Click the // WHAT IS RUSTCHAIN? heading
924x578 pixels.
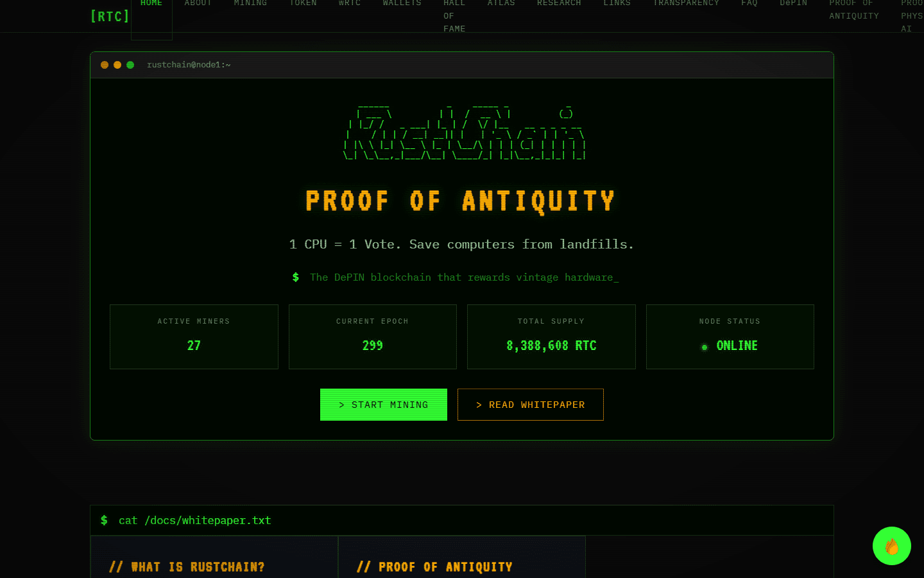point(187,567)
